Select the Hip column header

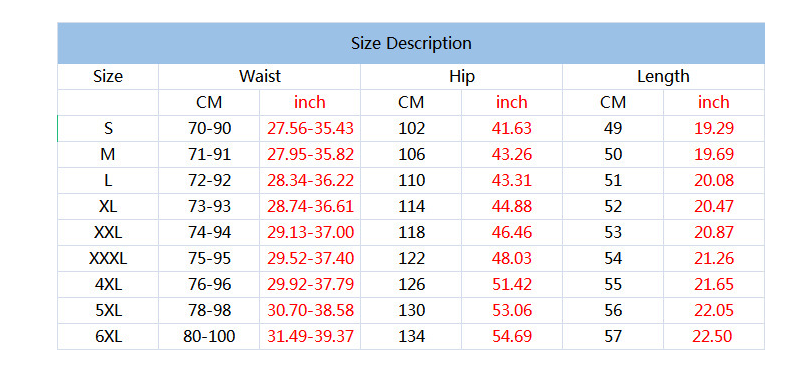click(x=461, y=76)
